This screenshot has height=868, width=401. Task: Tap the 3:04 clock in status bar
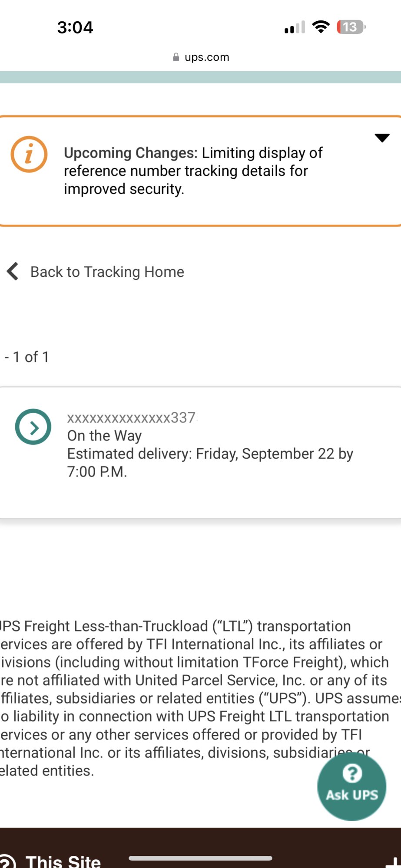click(75, 27)
